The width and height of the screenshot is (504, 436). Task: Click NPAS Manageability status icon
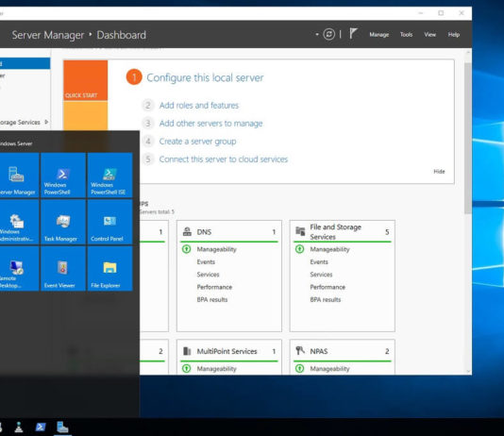pyautogui.click(x=299, y=369)
